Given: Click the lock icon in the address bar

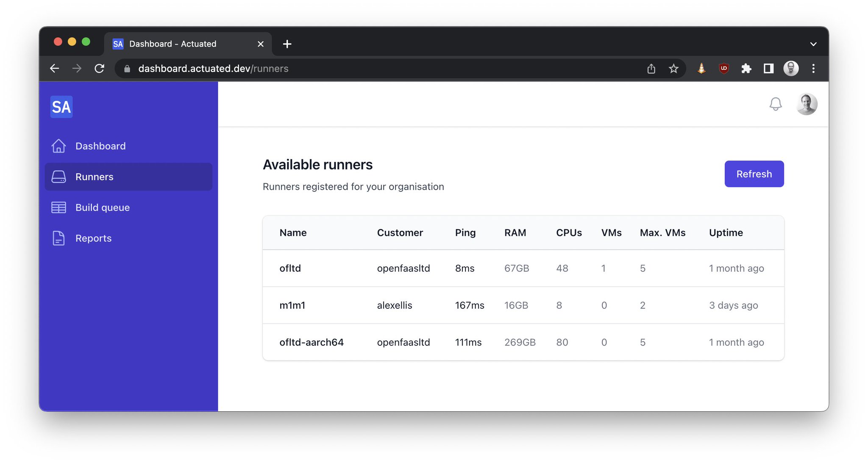Looking at the screenshot, I should click(127, 69).
